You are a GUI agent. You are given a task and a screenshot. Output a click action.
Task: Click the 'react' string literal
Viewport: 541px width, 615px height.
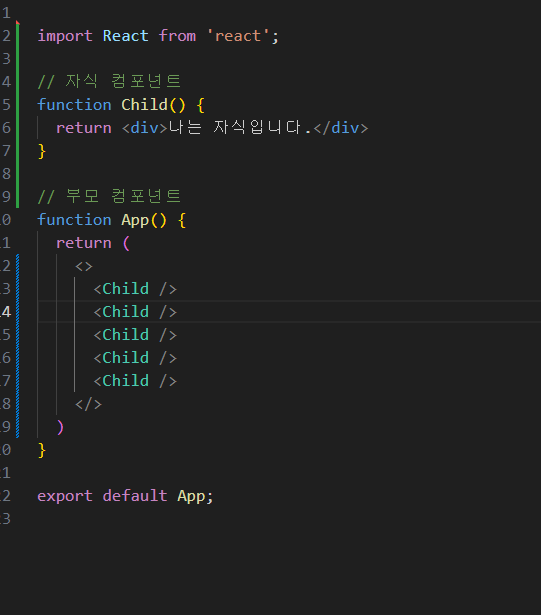[x=238, y=36]
